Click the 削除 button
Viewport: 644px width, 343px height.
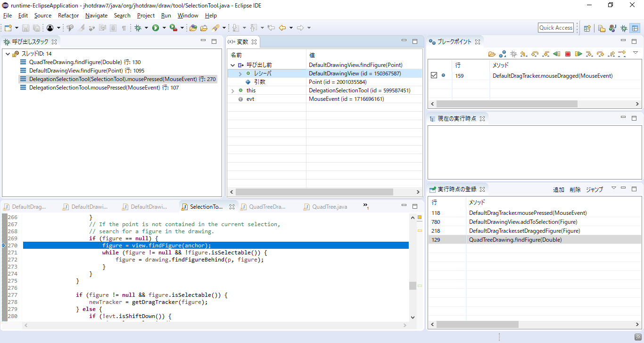click(575, 189)
